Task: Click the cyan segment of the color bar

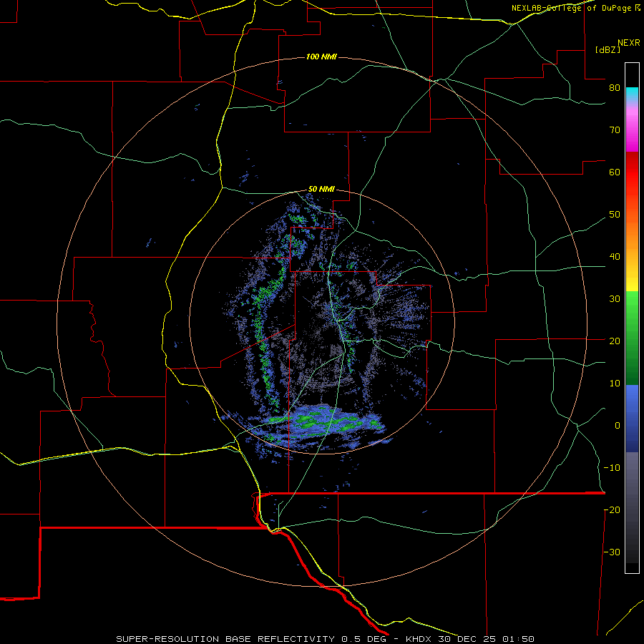Action: [632, 94]
